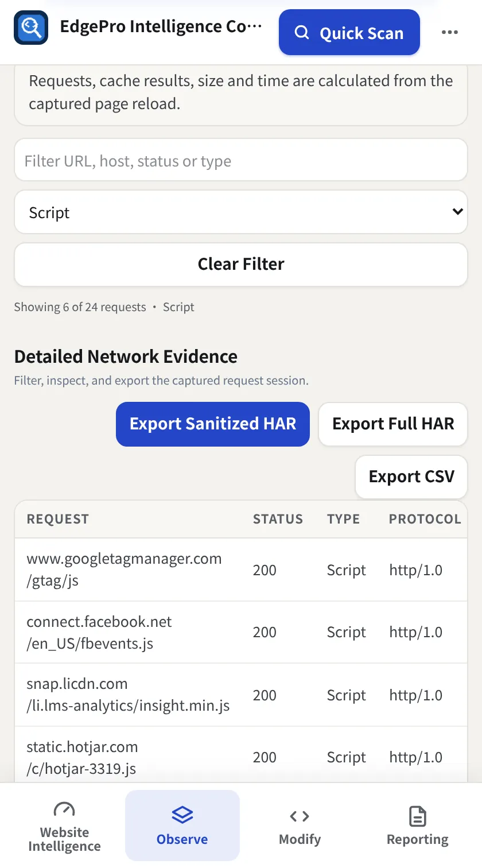Export requests as CSV
The image size is (482, 868).
coord(411,476)
